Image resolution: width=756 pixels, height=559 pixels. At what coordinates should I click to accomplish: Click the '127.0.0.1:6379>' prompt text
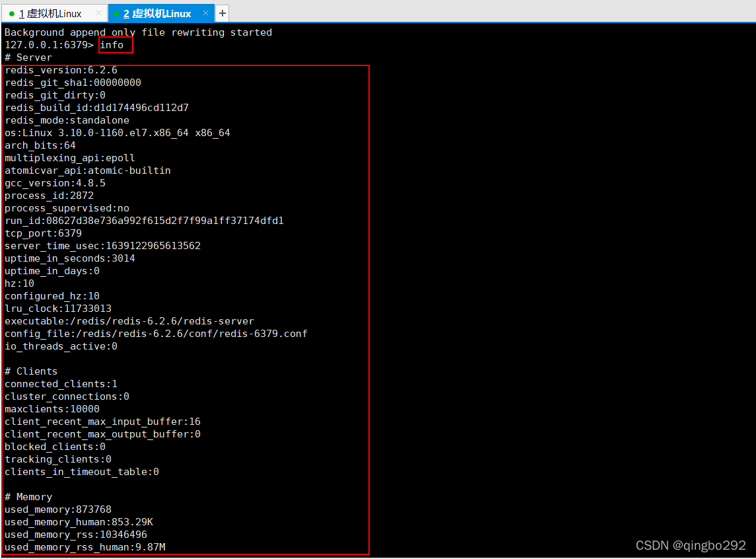pos(49,45)
